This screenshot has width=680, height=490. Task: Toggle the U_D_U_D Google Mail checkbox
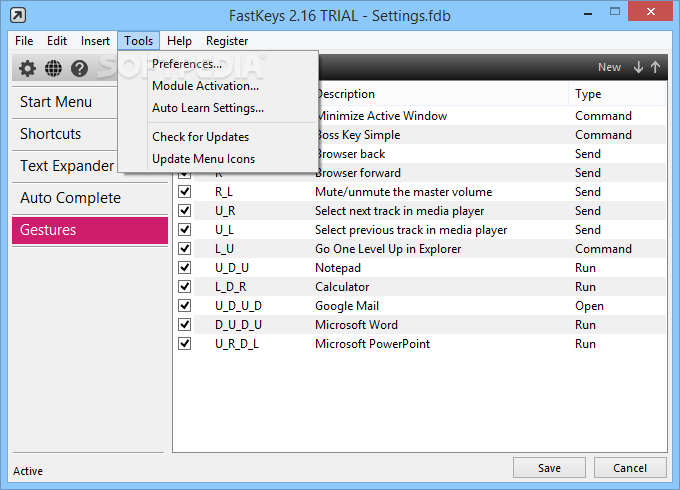185,306
